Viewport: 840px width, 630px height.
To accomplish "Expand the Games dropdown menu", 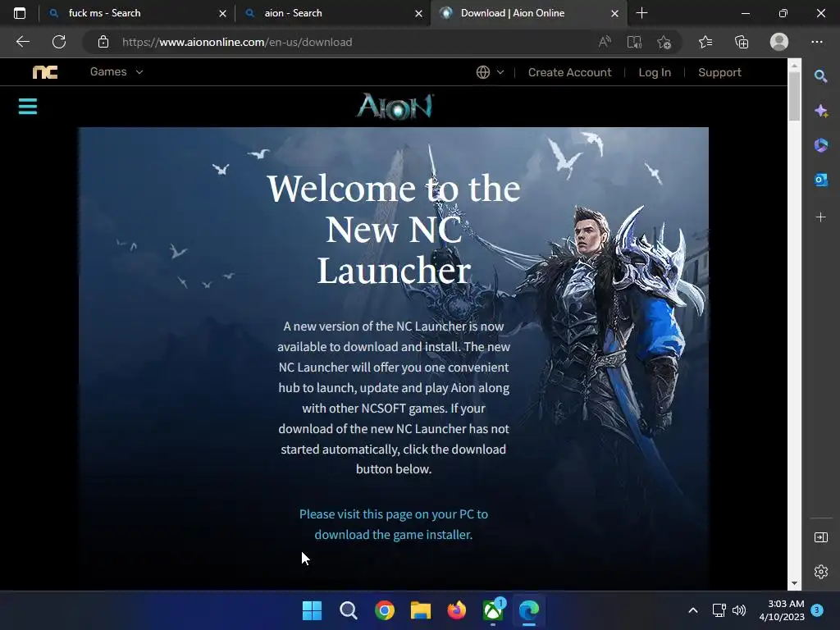I will tap(116, 72).
